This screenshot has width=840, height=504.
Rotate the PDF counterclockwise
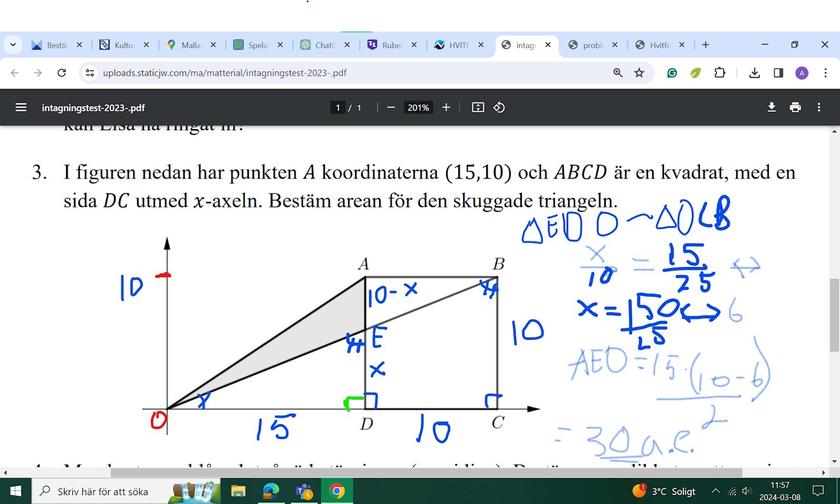click(x=499, y=108)
